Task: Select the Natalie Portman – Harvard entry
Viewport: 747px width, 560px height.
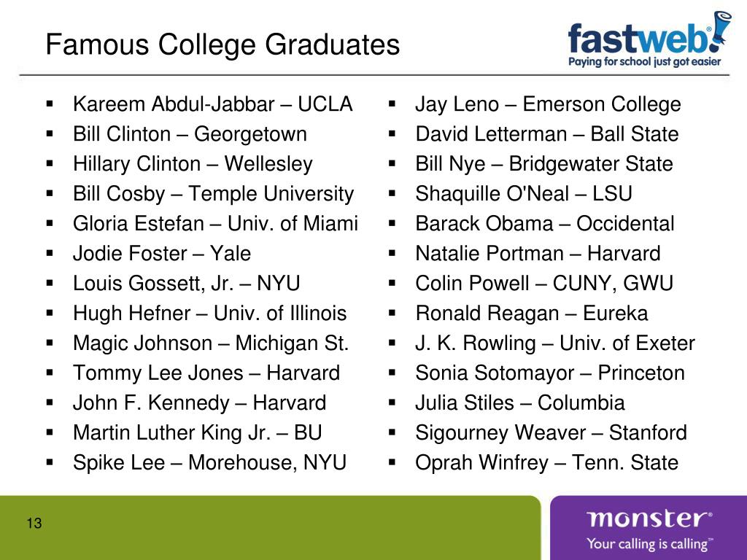Action: (x=538, y=254)
